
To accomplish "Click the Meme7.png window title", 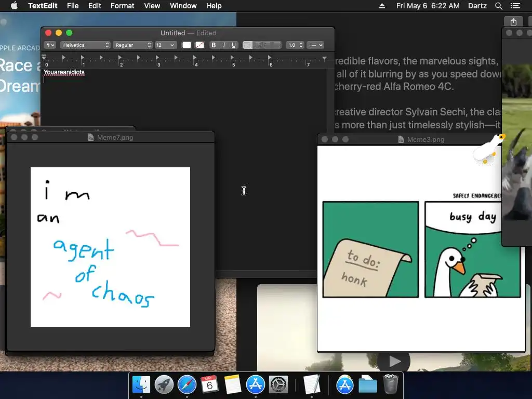I will (x=115, y=137).
